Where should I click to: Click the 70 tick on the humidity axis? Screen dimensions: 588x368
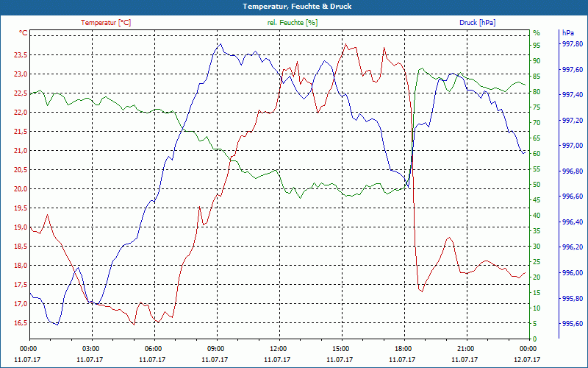[537, 123]
